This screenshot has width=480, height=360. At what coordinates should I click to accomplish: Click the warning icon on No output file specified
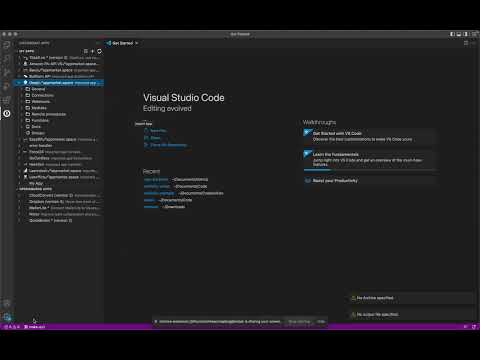point(353,314)
